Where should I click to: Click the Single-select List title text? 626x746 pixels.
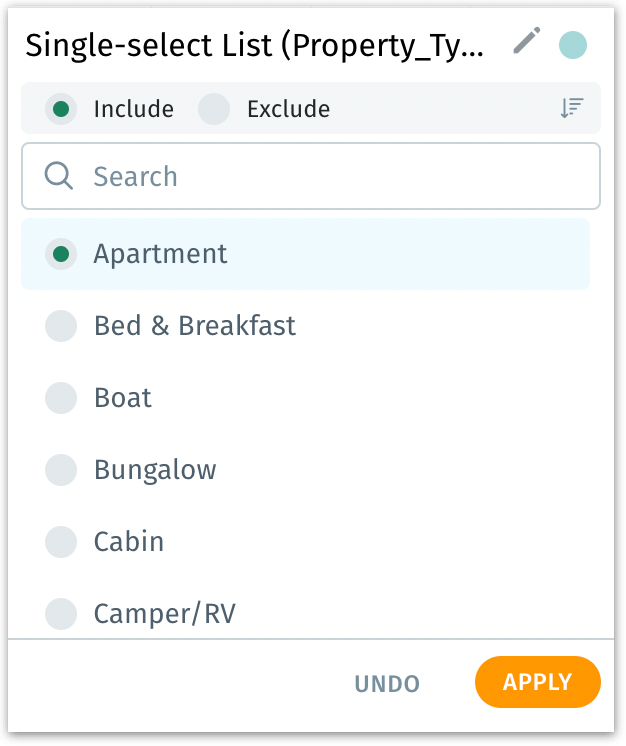(255, 45)
